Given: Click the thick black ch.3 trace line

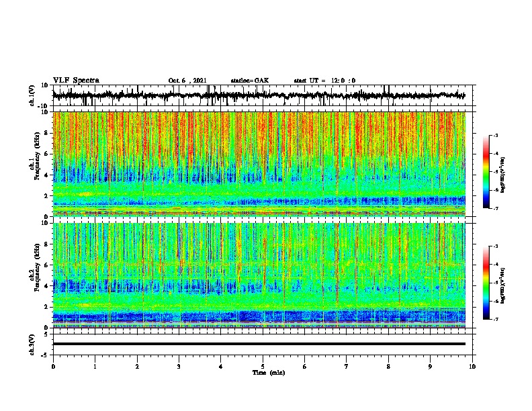Looking at the screenshot, I should click(259, 344).
